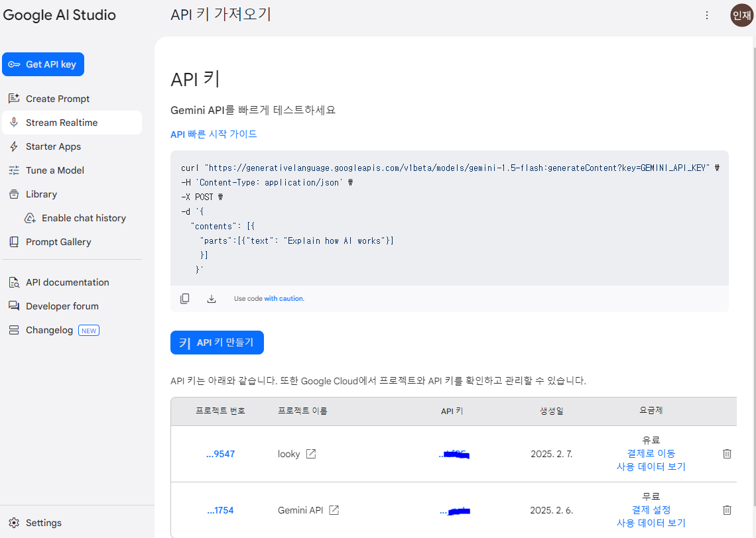756x538 pixels.
Task: Delete the Gemini API key
Action: tap(727, 510)
